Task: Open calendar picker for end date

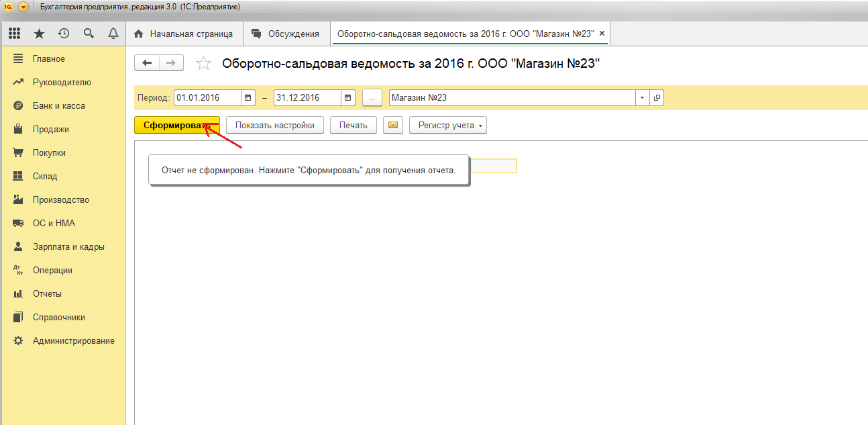Action: click(x=348, y=97)
